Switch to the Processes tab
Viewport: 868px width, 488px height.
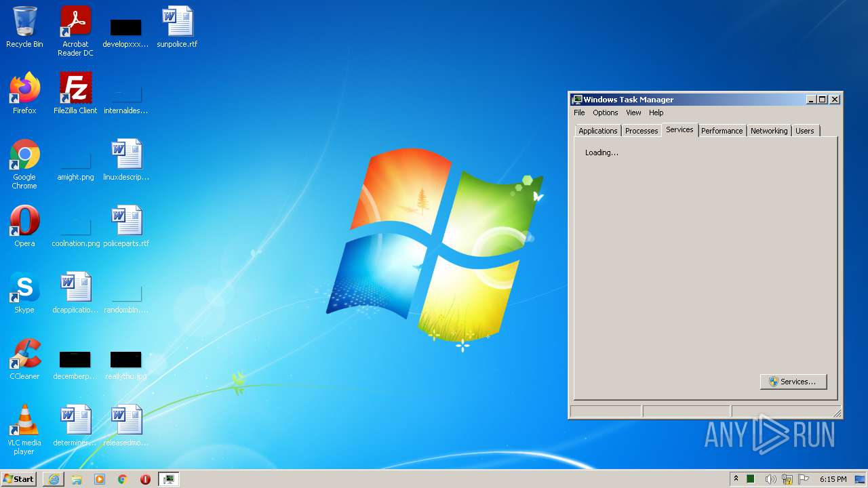coord(642,131)
